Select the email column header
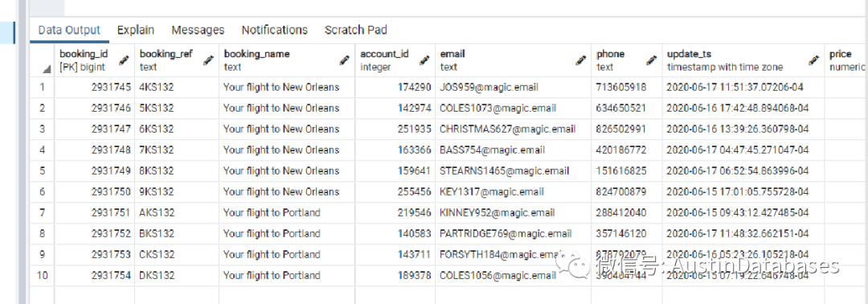868x304 pixels. 513,60
